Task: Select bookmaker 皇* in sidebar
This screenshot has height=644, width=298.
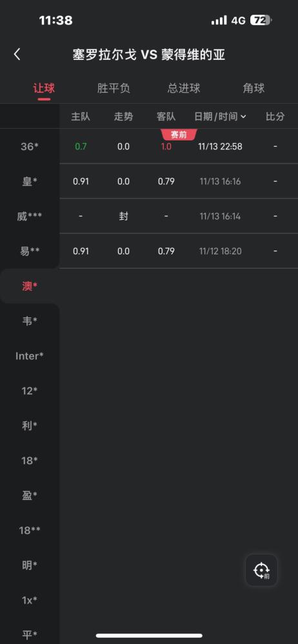Action: click(30, 182)
